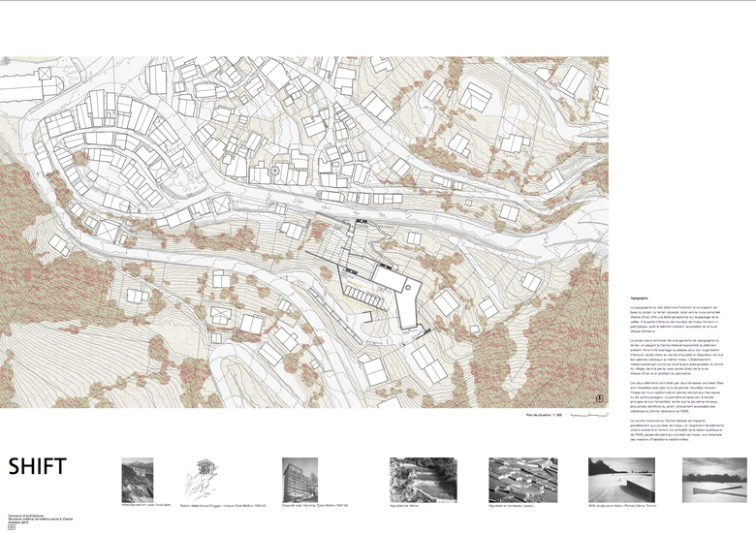Click the small boxed icon under the competition text

point(11,527)
